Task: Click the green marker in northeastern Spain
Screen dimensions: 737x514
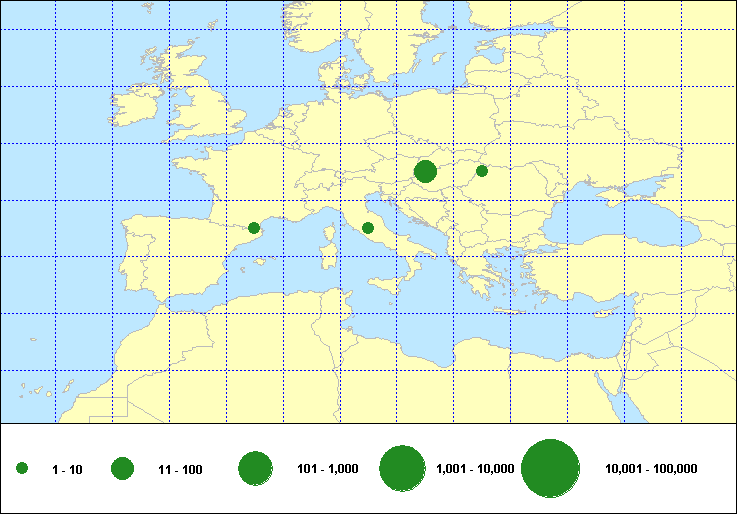Action: [x=254, y=228]
